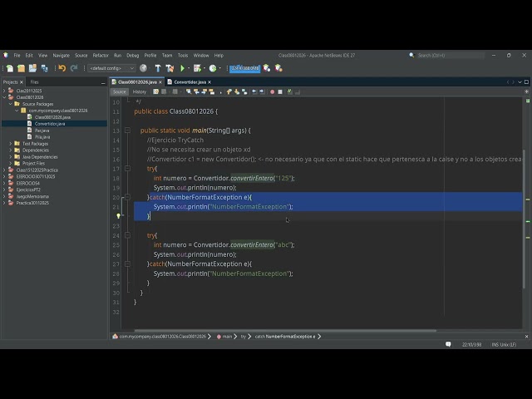Expand the Project Files folder
The image size is (532, 399).
pos(11,163)
